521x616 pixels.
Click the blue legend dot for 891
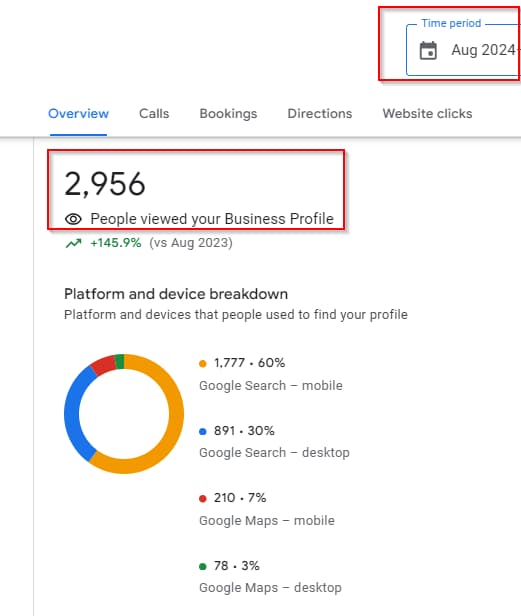203,431
